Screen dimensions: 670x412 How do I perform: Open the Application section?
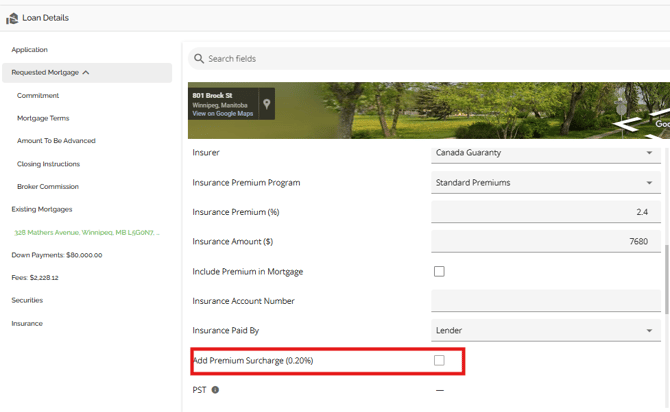click(29, 50)
